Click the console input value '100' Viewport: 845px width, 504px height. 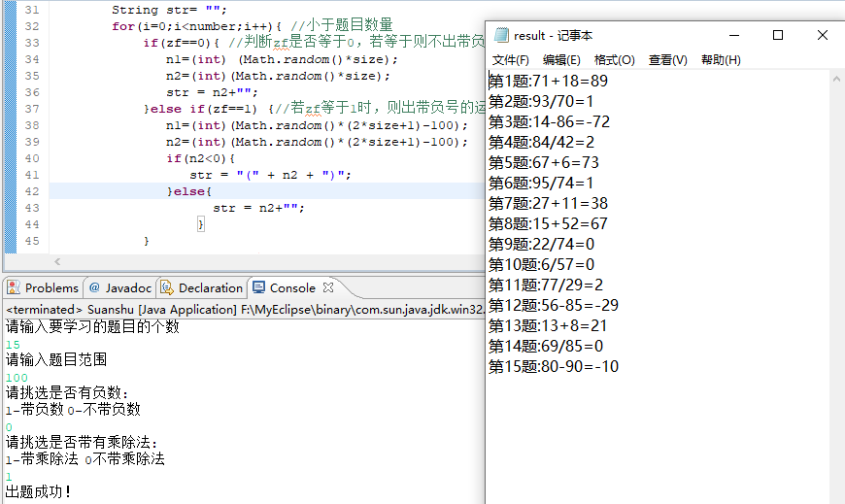[x=17, y=378]
